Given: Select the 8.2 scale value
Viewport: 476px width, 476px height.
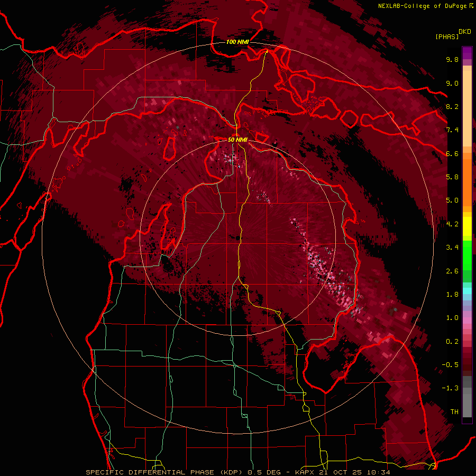Looking at the screenshot, I should click(x=452, y=106).
